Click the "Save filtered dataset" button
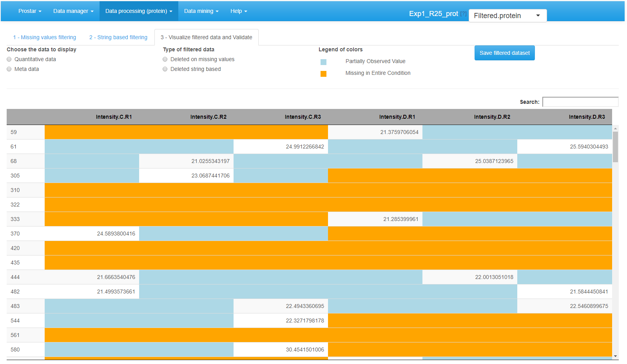627x364 pixels. click(504, 53)
